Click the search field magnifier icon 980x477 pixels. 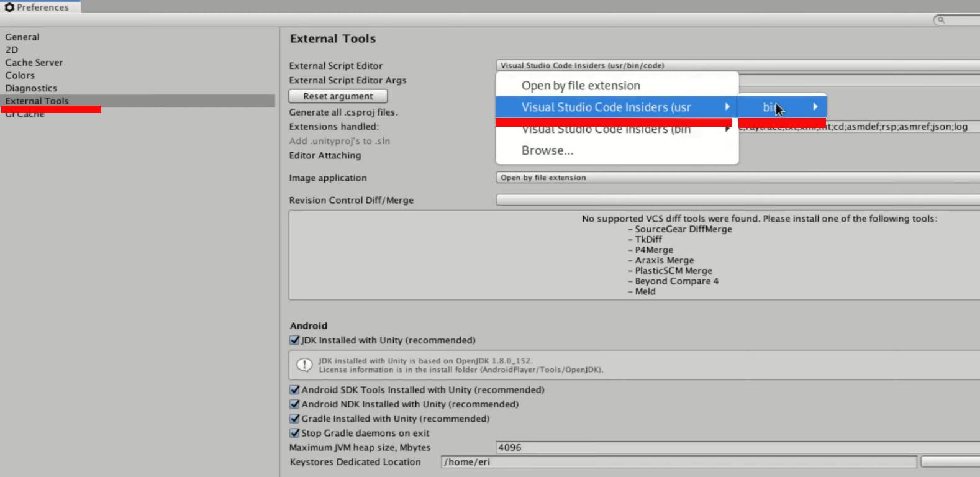pyautogui.click(x=941, y=20)
